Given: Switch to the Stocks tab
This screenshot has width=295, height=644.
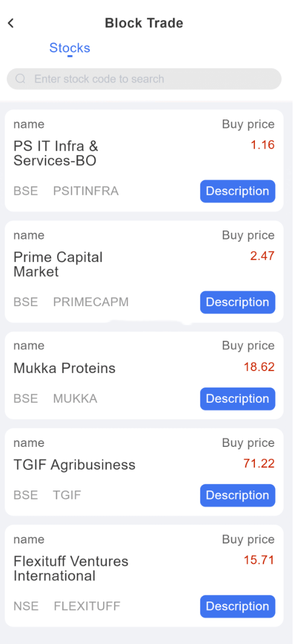Looking at the screenshot, I should 70,48.
